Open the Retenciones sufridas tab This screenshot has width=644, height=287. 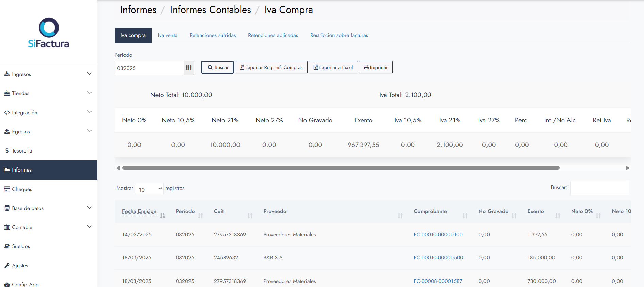[x=213, y=35]
